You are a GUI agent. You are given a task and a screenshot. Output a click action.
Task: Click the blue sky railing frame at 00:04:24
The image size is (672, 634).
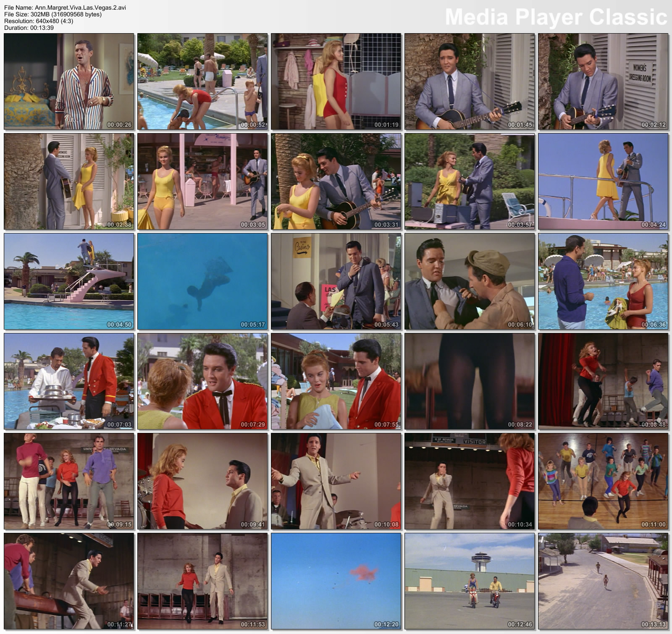[x=603, y=181]
